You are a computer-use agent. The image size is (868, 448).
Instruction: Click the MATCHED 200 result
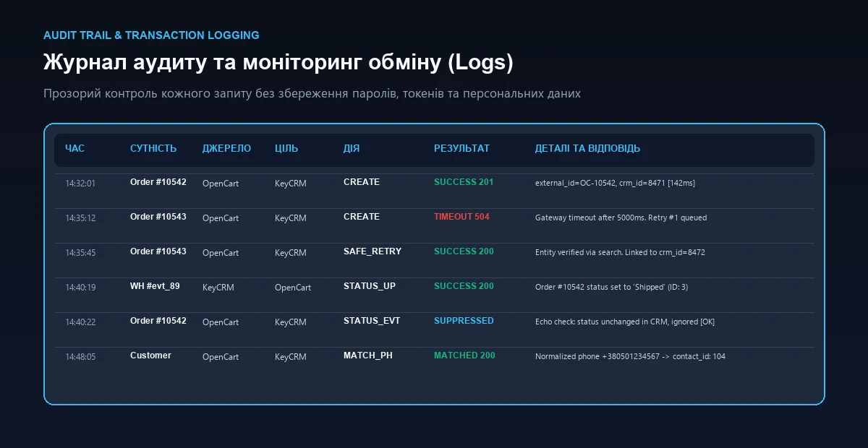point(464,356)
